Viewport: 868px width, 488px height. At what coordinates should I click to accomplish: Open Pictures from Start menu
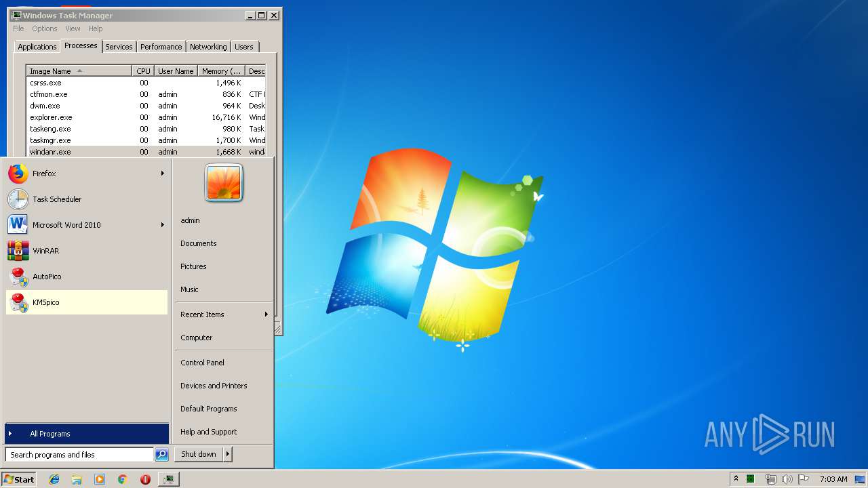(x=193, y=266)
